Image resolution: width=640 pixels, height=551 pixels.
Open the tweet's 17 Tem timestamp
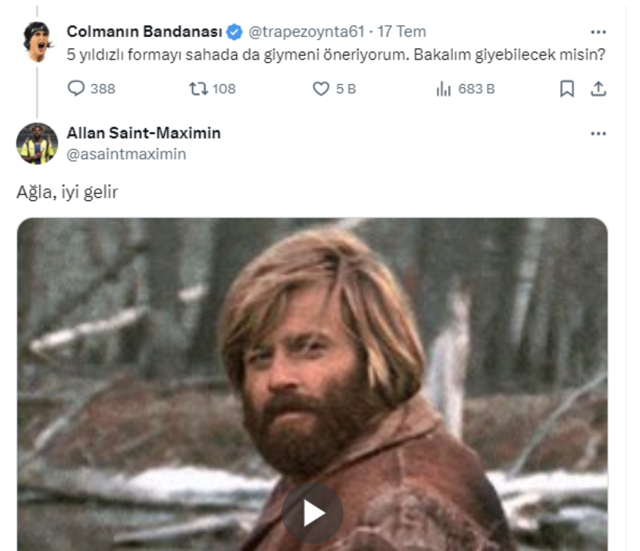(402, 31)
